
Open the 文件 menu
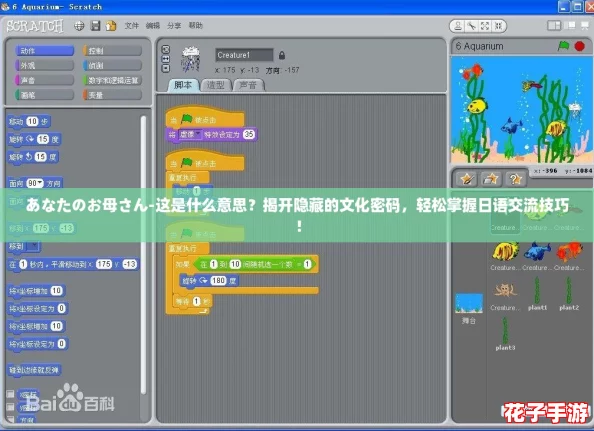click(x=132, y=26)
